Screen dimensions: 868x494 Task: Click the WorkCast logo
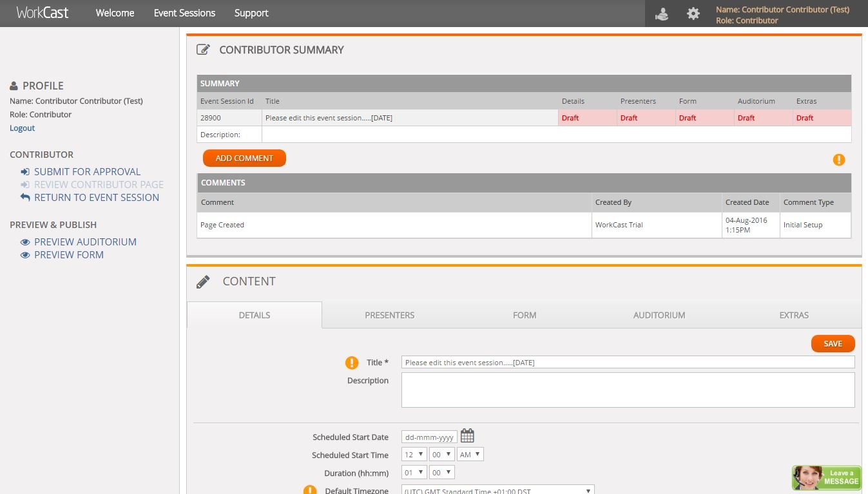point(43,13)
